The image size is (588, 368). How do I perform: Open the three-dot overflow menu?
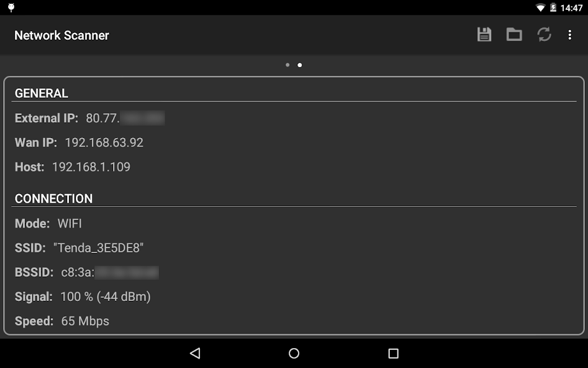[569, 35]
